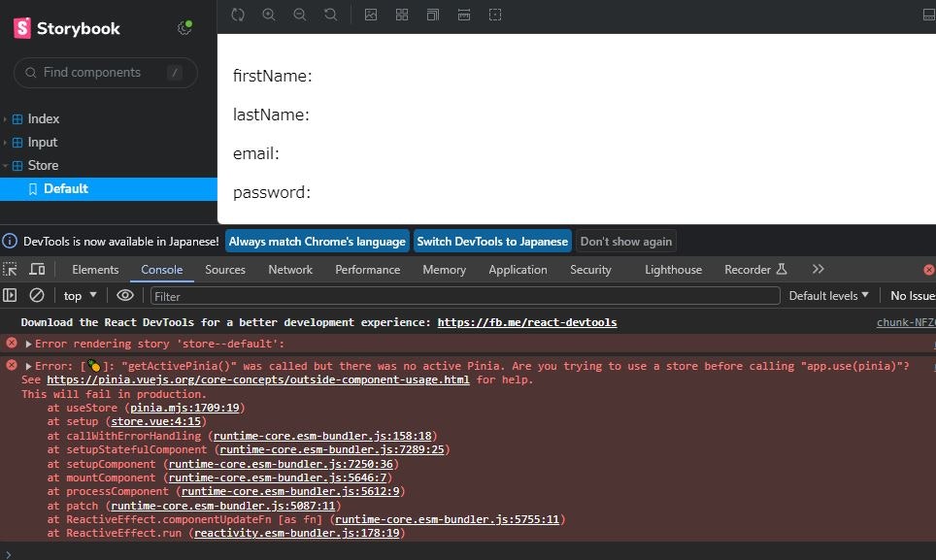Open the viewport size icon
Screen dimensions: 936x560
point(433,15)
